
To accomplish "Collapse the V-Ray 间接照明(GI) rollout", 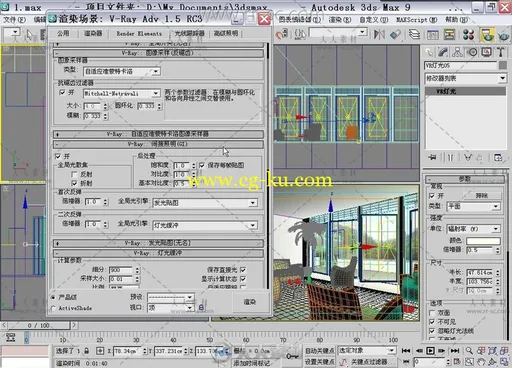I will [158, 144].
